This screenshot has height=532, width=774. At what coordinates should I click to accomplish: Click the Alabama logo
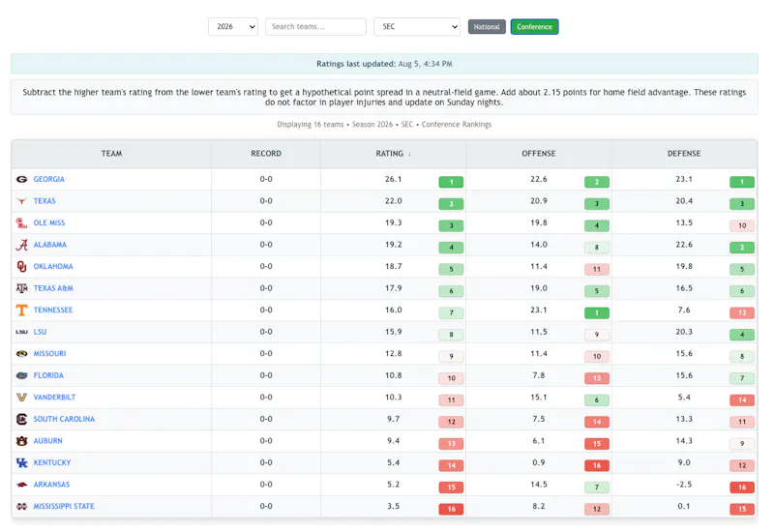tap(21, 245)
